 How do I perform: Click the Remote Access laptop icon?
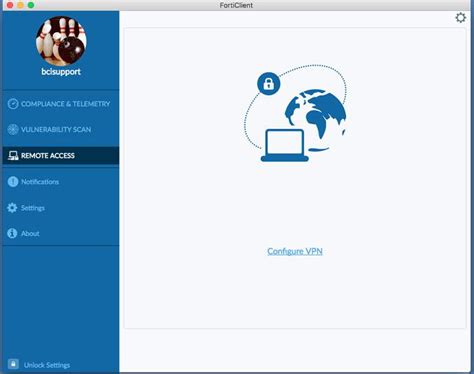point(13,156)
